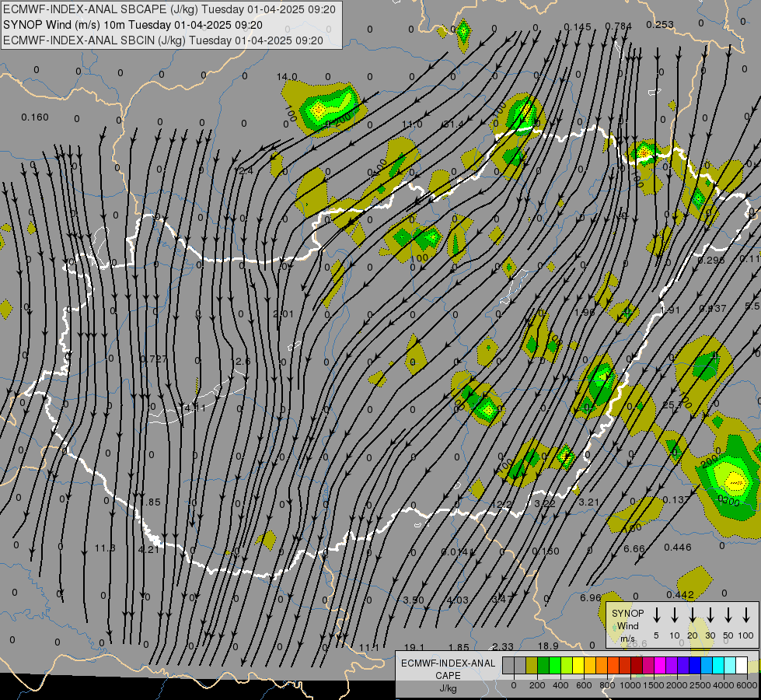Screen dimensions: 761x700
Task: Pick the bright cyan CAPE legend swatch
Action: click(x=717, y=666)
